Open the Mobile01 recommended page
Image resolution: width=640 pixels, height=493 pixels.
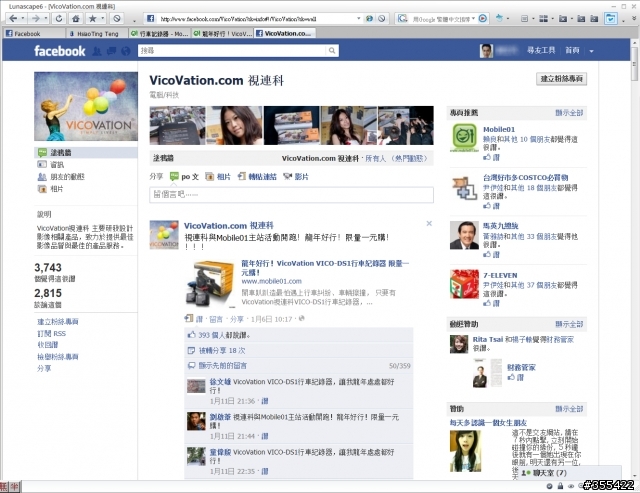(x=499, y=129)
